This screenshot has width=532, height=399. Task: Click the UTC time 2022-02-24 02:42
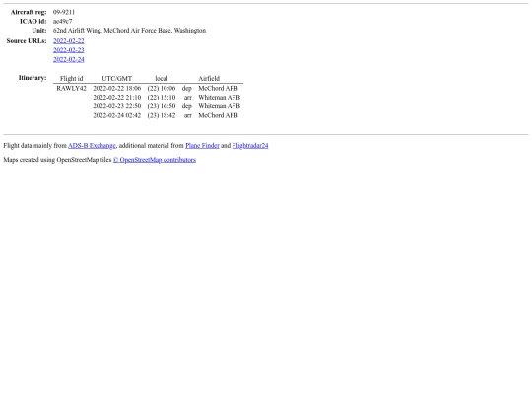point(116,115)
